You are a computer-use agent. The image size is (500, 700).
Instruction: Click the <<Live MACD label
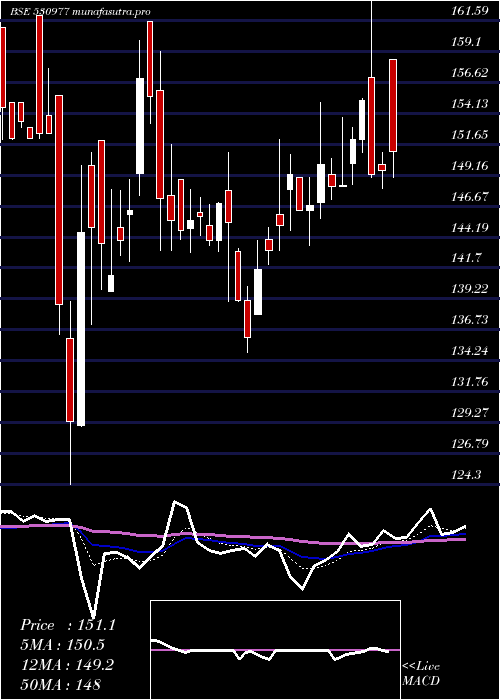(421, 674)
